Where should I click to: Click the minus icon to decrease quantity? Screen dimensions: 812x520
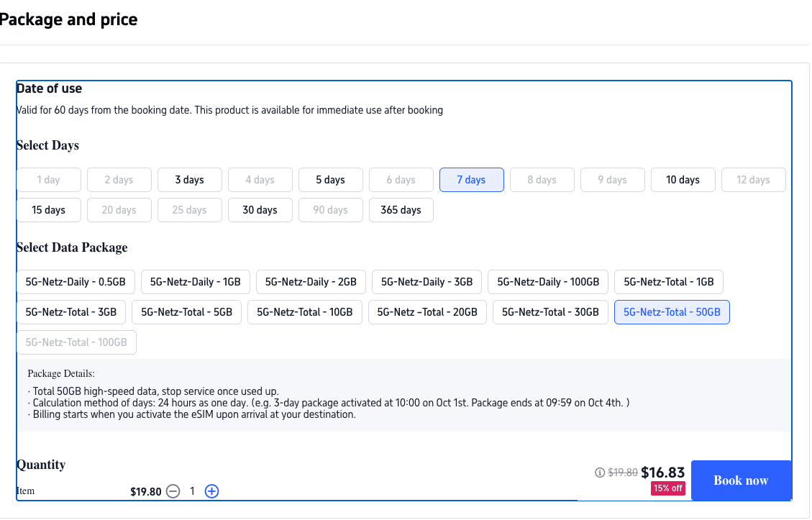coord(173,491)
